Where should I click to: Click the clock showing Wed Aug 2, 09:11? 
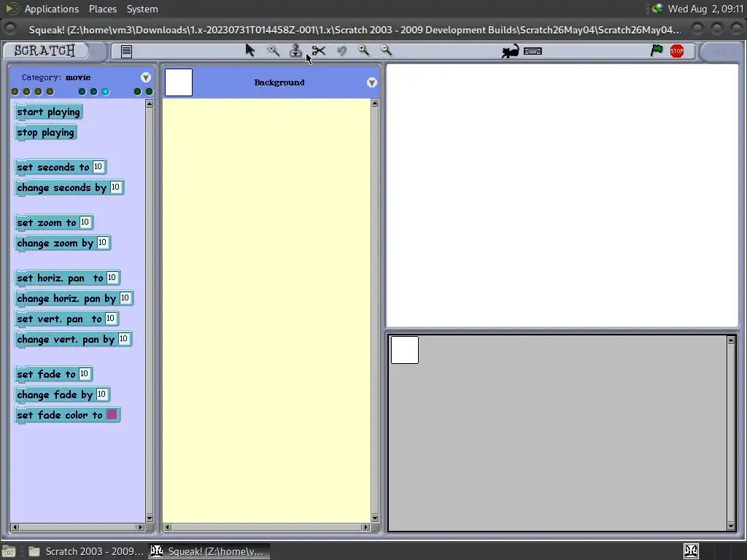(705, 9)
